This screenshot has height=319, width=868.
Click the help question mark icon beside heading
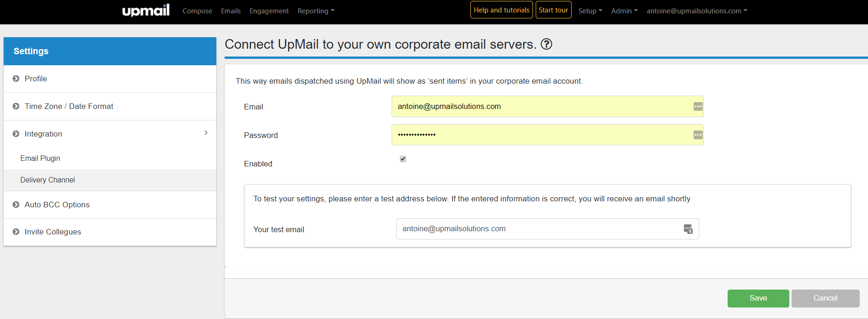point(546,44)
